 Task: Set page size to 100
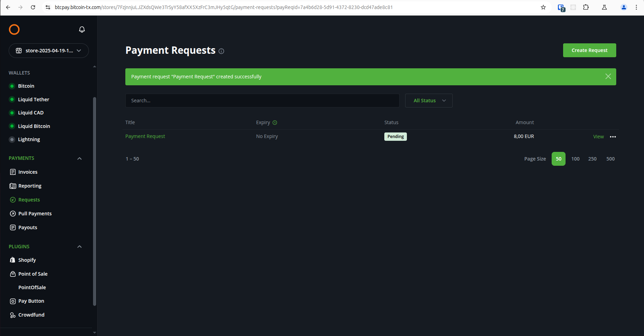coord(575,159)
